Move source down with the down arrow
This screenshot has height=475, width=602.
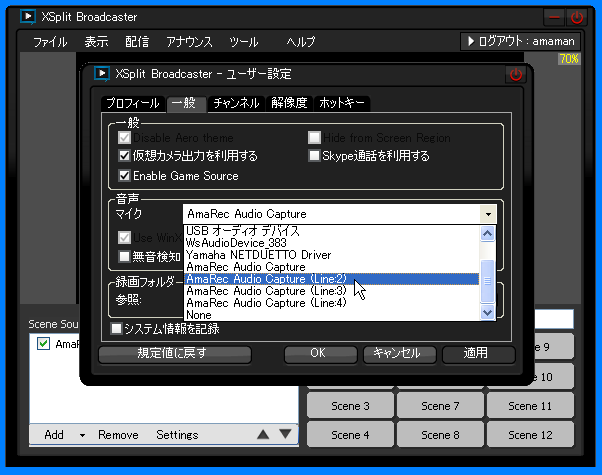(x=285, y=434)
